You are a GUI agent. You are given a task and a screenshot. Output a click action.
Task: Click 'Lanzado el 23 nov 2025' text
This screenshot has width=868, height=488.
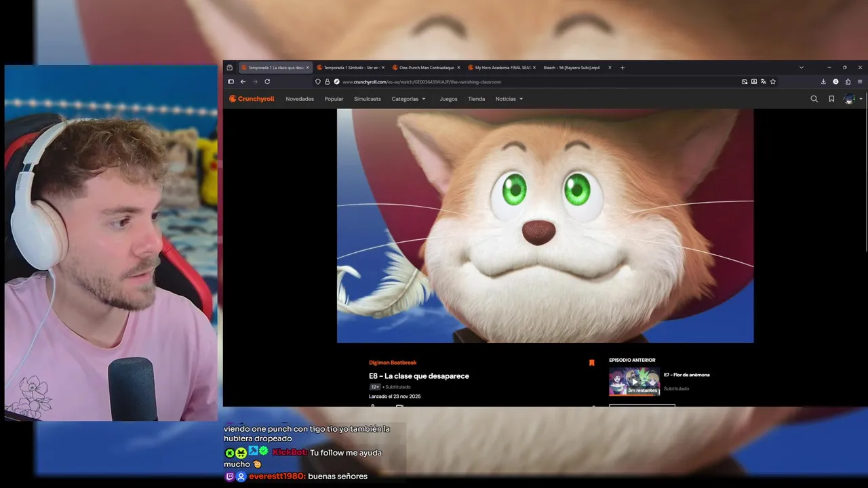pos(395,396)
